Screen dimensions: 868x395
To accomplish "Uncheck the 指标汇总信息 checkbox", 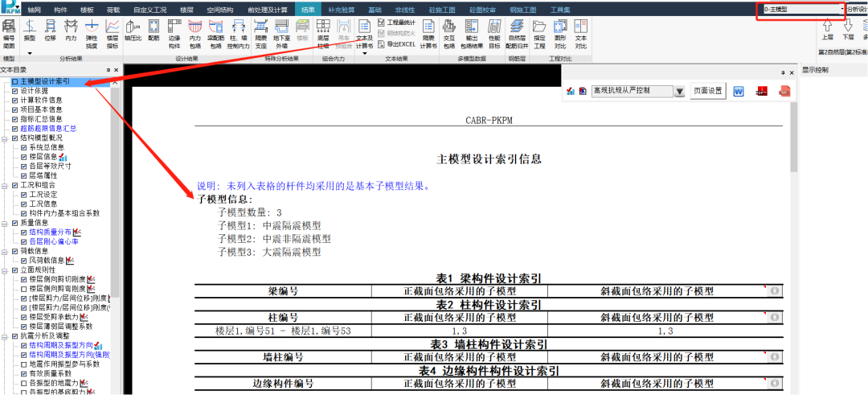I will pyautogui.click(x=15, y=119).
